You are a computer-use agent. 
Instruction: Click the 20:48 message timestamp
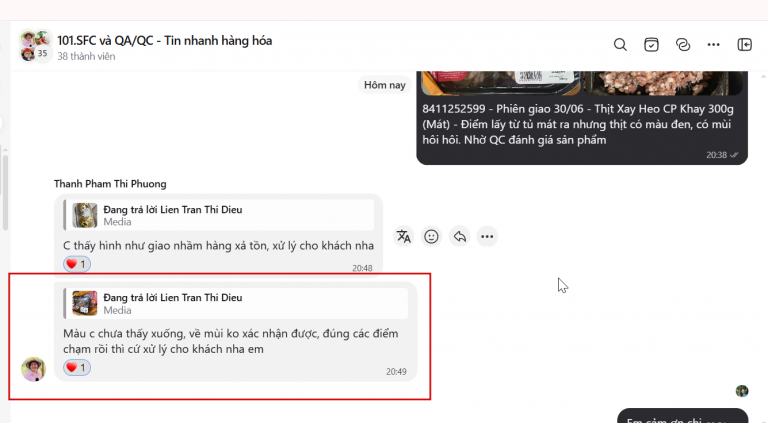click(x=362, y=268)
